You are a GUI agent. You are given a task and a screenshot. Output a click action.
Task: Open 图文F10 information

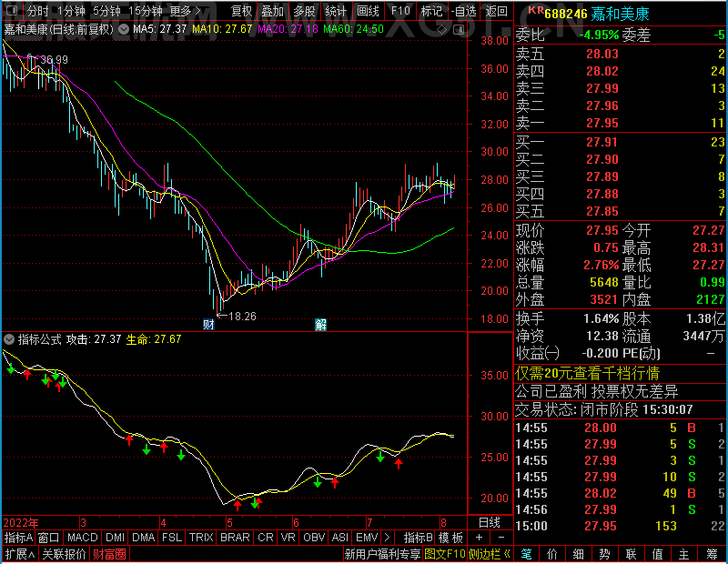click(x=445, y=554)
